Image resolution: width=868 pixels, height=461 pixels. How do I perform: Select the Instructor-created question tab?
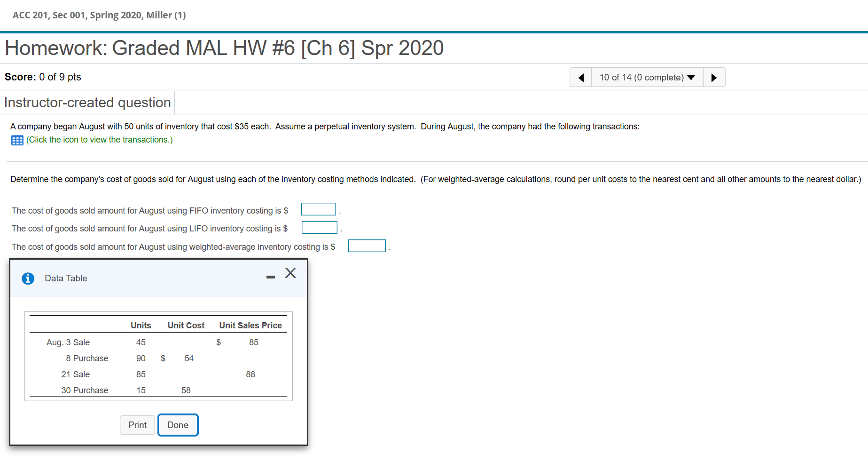pyautogui.click(x=87, y=102)
